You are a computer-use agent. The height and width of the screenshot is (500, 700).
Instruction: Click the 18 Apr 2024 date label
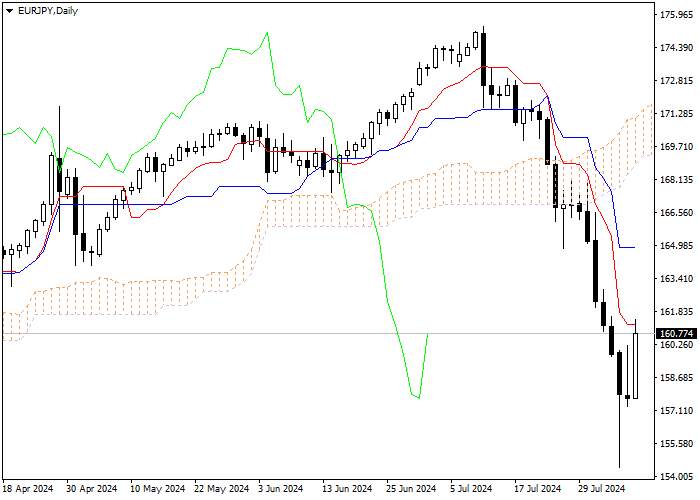(28, 489)
